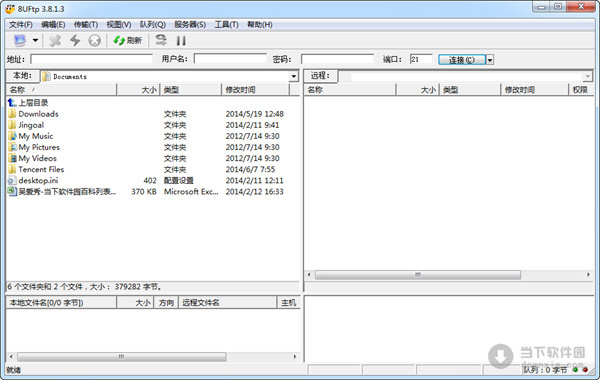Click the desktop.ini file icon

point(12,180)
